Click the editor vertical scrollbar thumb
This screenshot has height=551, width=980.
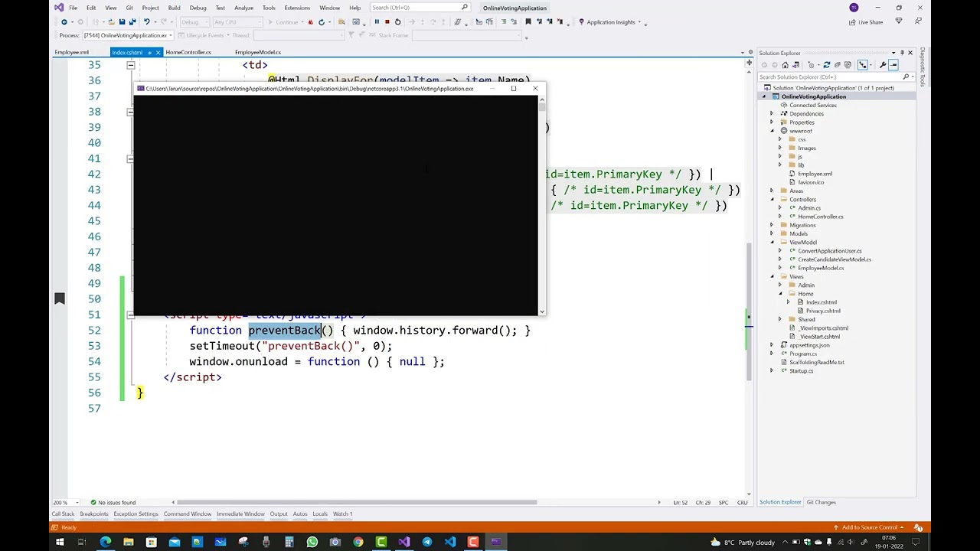(x=749, y=312)
